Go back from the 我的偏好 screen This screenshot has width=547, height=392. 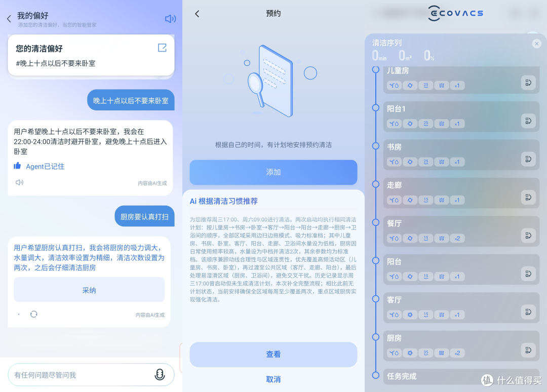point(9,19)
